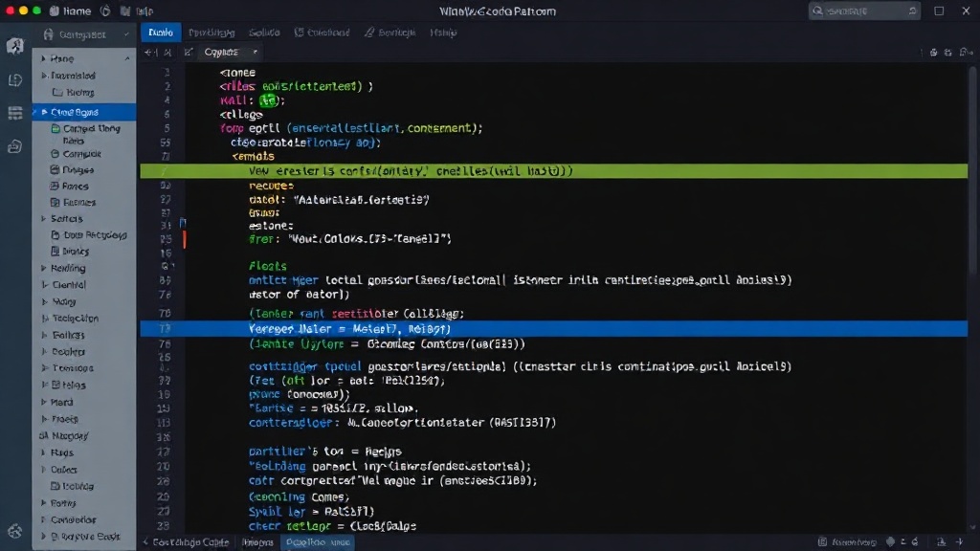The image size is (980, 551).
Task: Click the green file icon under Cloe Bgns
Action: click(x=56, y=129)
